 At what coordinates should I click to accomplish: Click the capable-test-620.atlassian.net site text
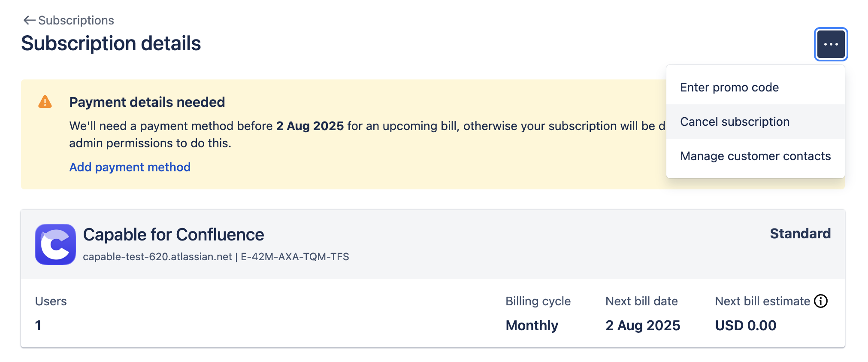(x=157, y=257)
